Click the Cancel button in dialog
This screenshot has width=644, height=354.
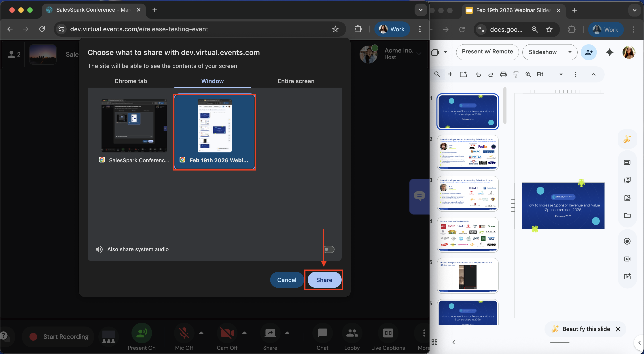click(286, 280)
